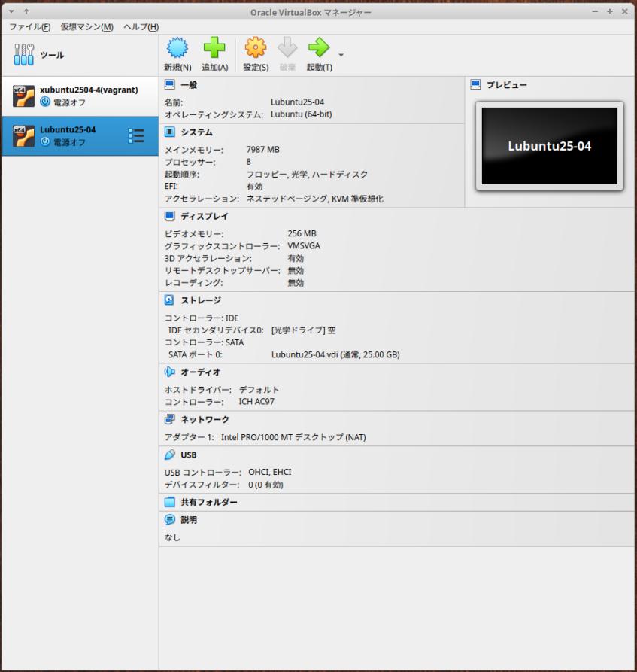Click システム section chip icon
This screenshot has width=637, height=672.
point(170,132)
